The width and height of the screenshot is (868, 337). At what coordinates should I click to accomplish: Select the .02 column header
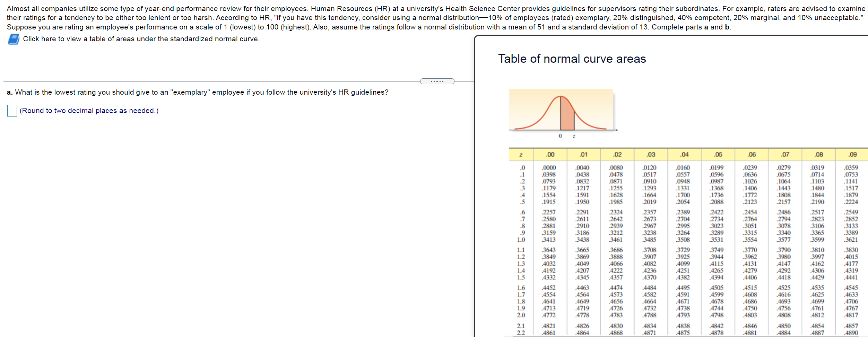(617, 155)
